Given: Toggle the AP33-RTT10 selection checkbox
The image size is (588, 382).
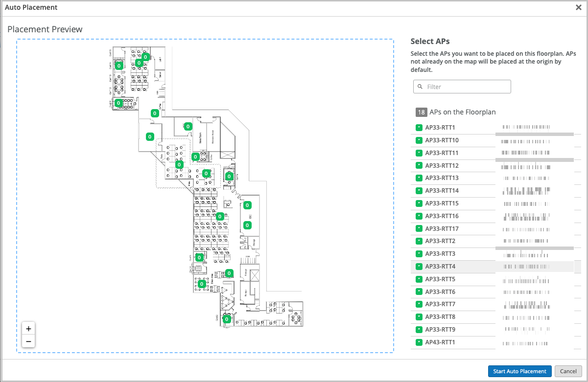Looking at the screenshot, I should [x=419, y=140].
